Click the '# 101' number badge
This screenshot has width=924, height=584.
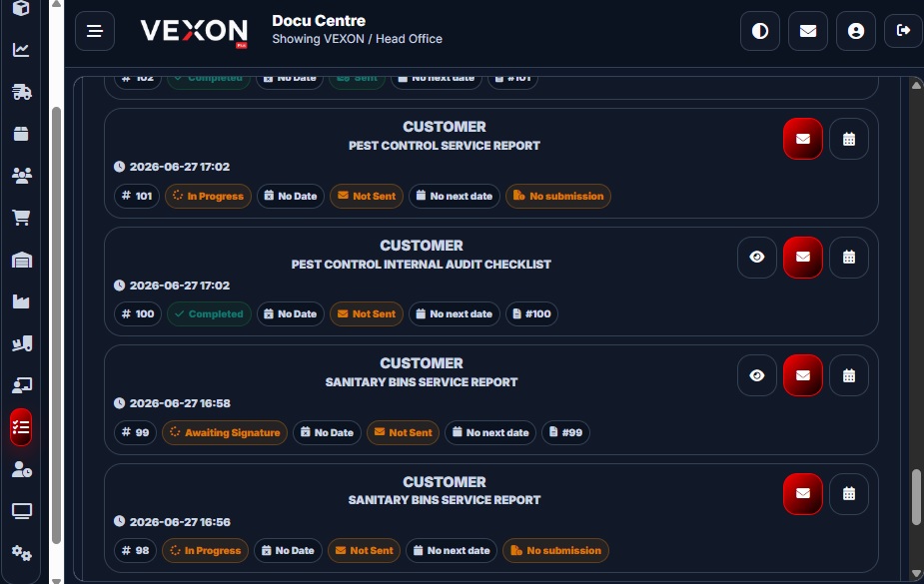pos(137,196)
